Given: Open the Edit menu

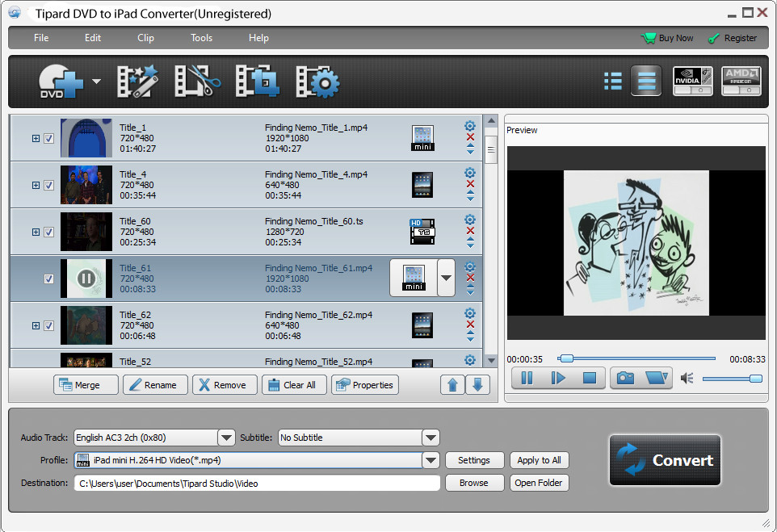Looking at the screenshot, I should click(x=93, y=38).
